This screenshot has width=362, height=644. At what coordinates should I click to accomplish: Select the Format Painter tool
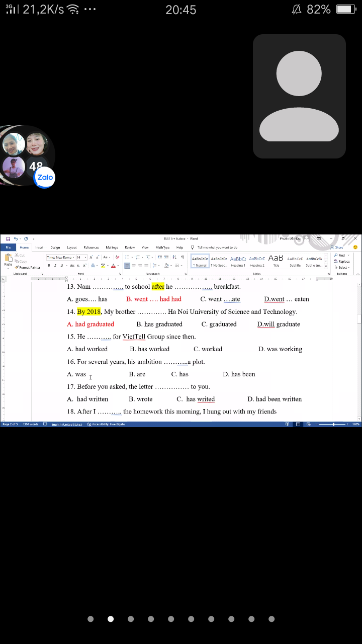point(28,268)
